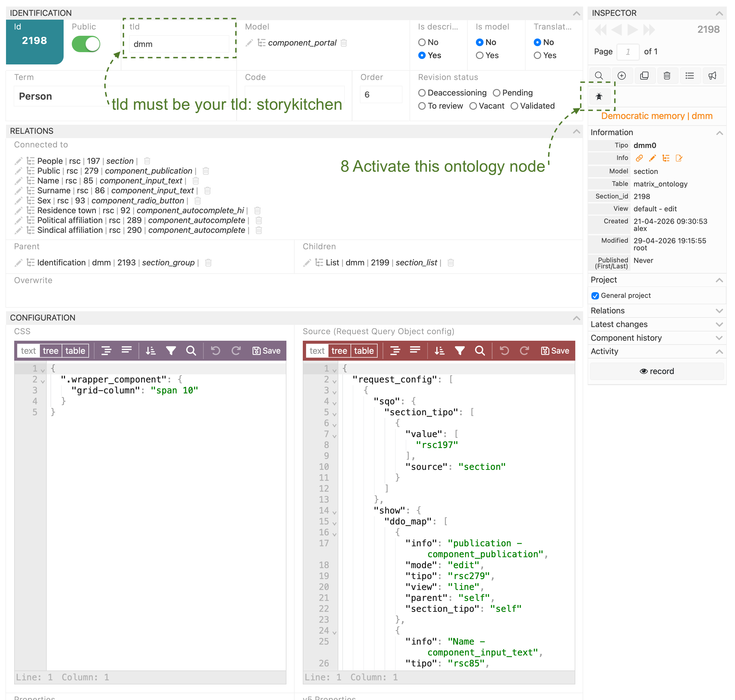Click the duplicate record icon in Inspector
The height and width of the screenshot is (700, 735).
(x=644, y=76)
